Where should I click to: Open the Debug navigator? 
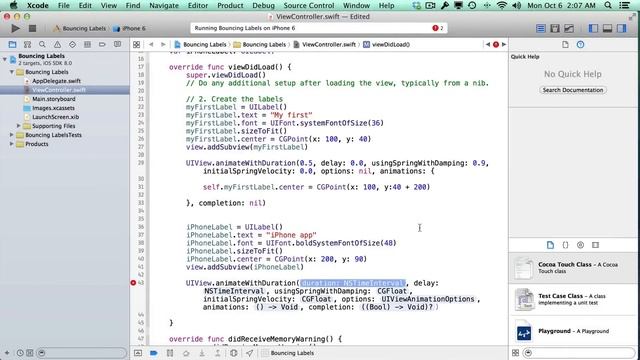click(87, 44)
